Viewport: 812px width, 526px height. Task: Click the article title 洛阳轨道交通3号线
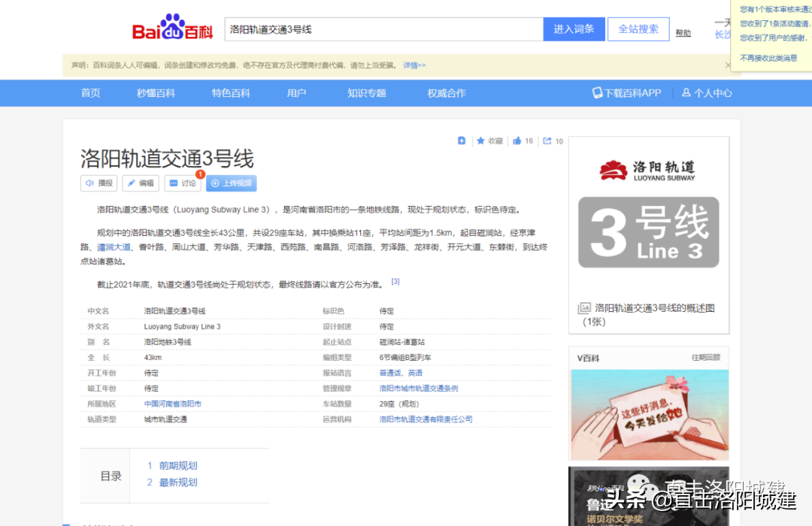(167, 159)
